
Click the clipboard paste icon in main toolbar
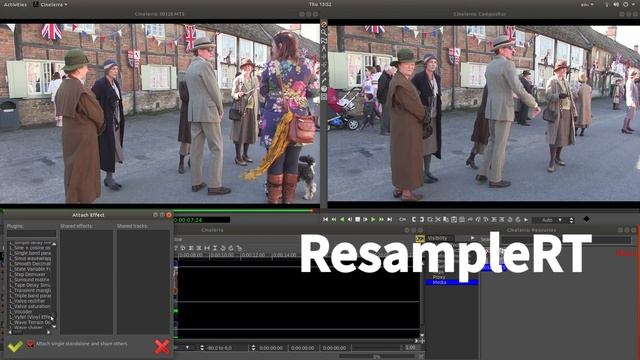[x=453, y=220]
